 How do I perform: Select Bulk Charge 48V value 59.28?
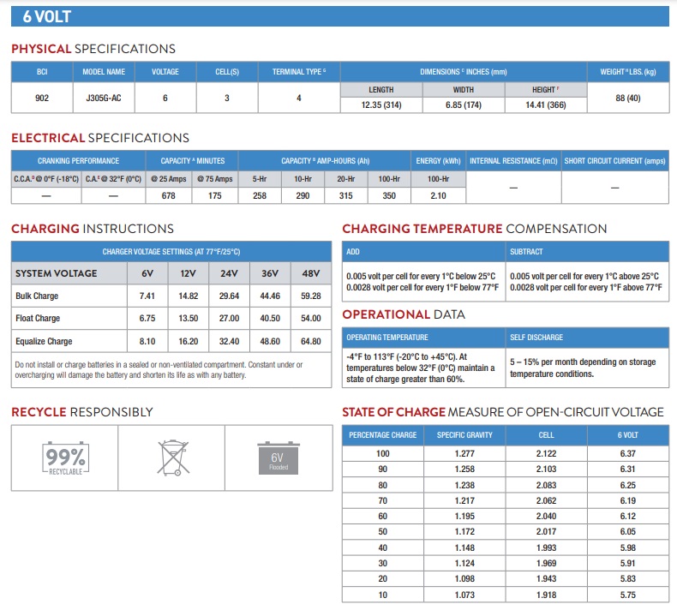(311, 296)
